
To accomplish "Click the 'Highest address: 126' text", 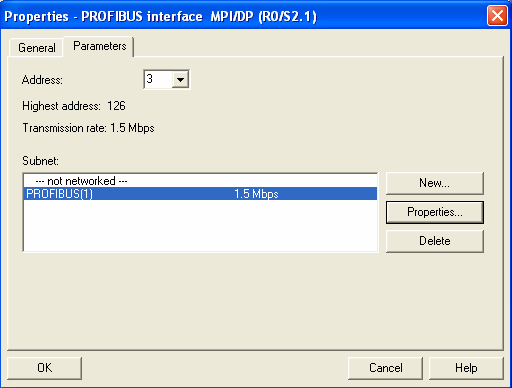I will [x=74, y=106].
